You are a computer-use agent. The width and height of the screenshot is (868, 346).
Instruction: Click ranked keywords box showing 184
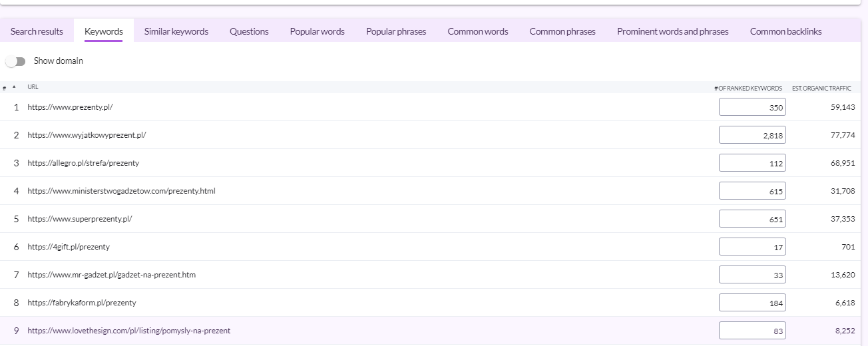752,303
